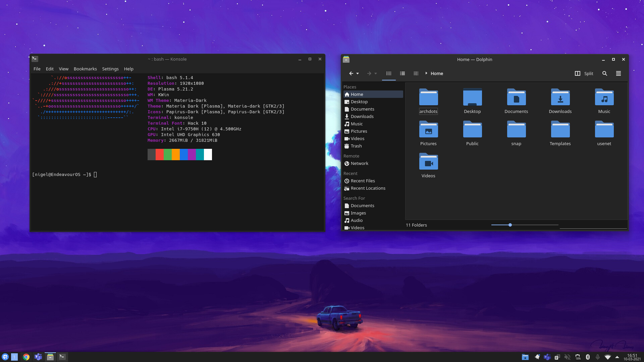This screenshot has height=362, width=644.
Task: Open Dolphin hamburger control menu
Action: (619, 73)
